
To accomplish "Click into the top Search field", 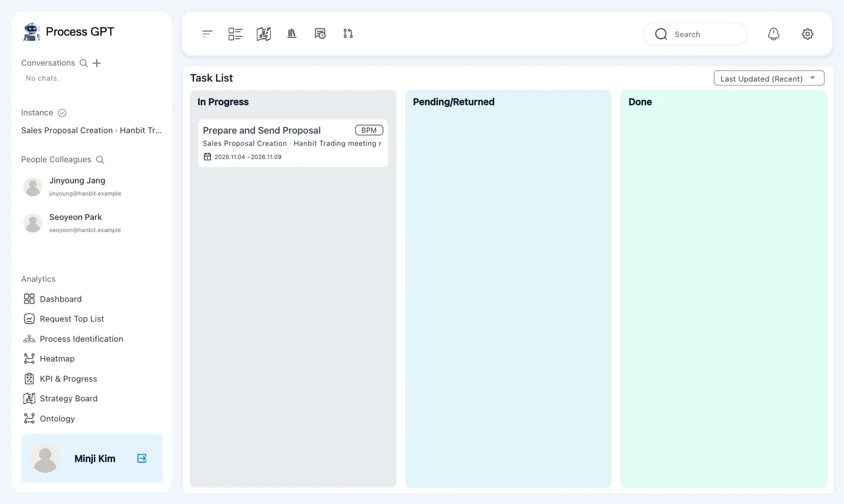I will coord(695,34).
